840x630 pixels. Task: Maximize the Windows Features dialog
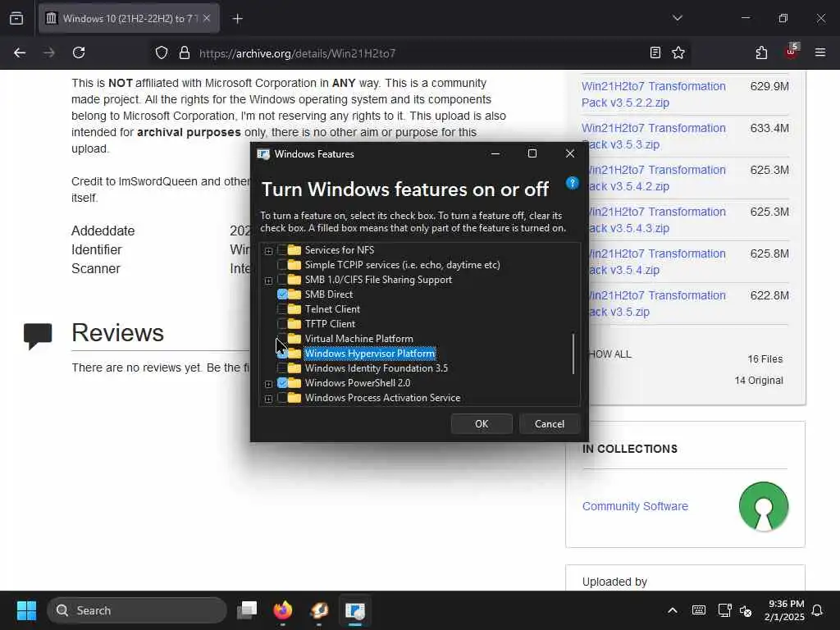point(532,153)
